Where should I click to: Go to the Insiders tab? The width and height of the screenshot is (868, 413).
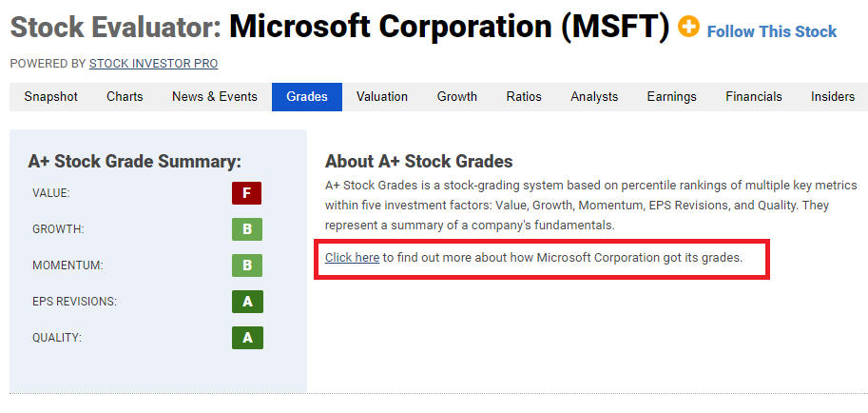click(833, 97)
